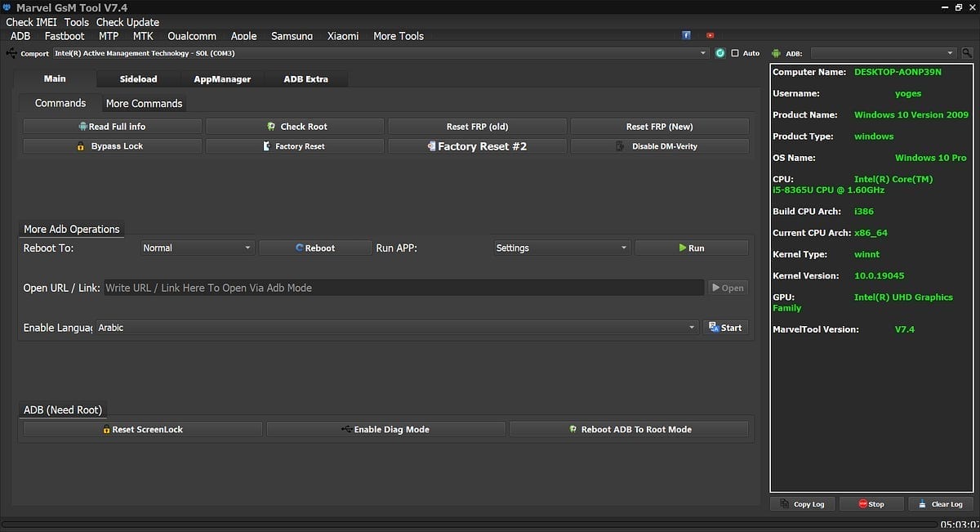Click the comport refresh icon
This screenshot has height=532, width=980.
720,53
